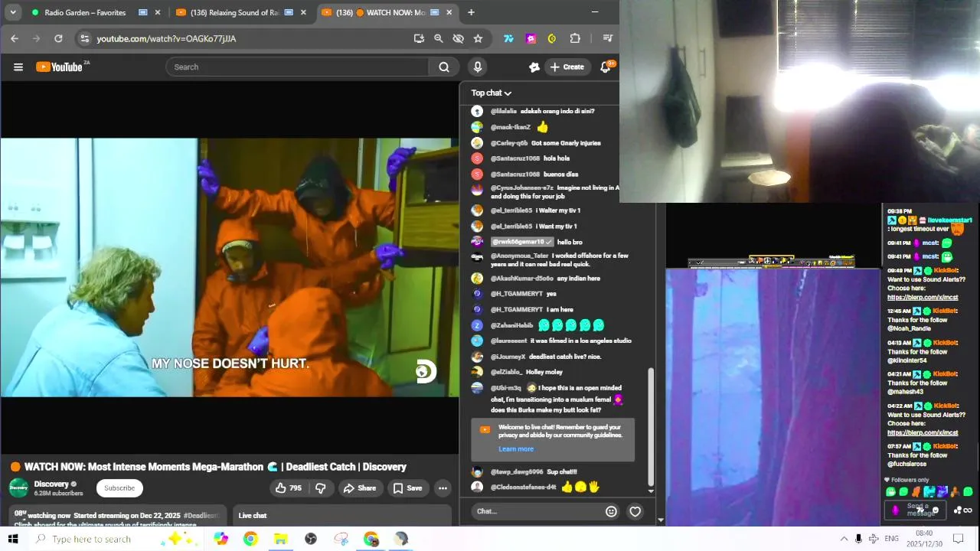Focus the YouTube Search input field

[x=297, y=67]
